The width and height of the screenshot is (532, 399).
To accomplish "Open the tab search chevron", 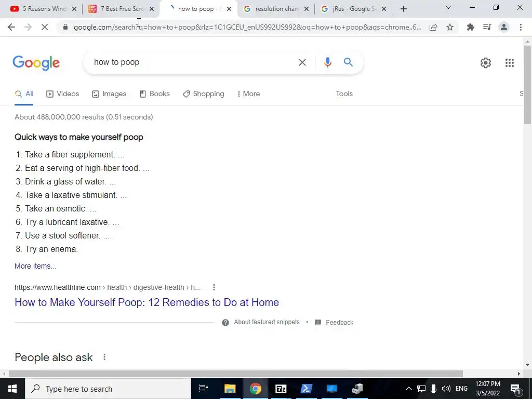I will (x=448, y=7).
